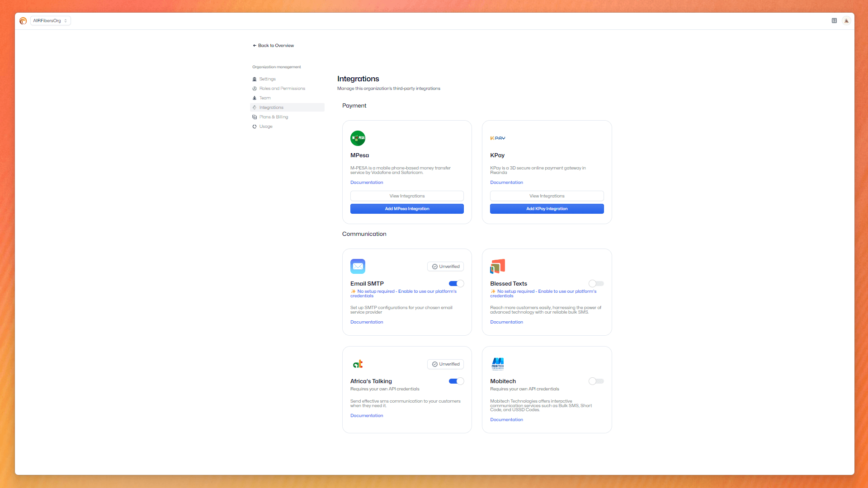Viewport: 868px width, 488px height.
Task: Click the app logo in top-left
Action: coord(23,21)
